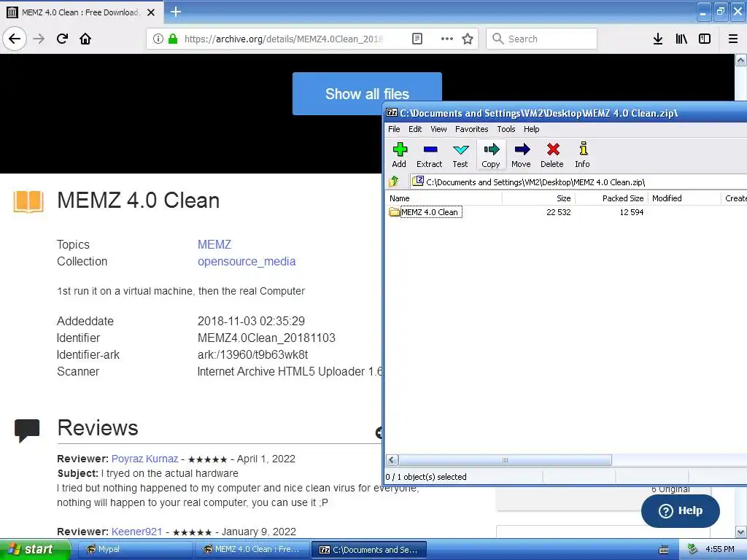This screenshot has height=560, width=747.
Task: Select the MEMZ 4.0 Clean folder in 7-Zip
Action: pyautogui.click(x=425, y=212)
